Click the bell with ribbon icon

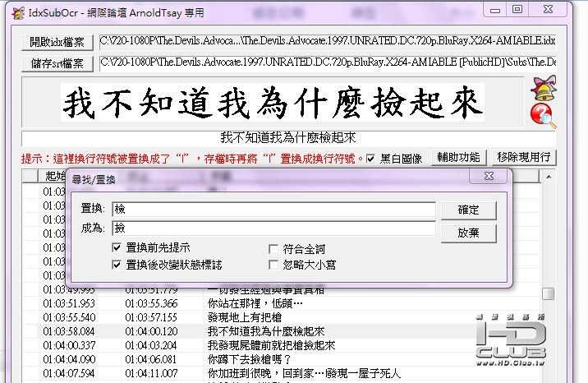544,88
